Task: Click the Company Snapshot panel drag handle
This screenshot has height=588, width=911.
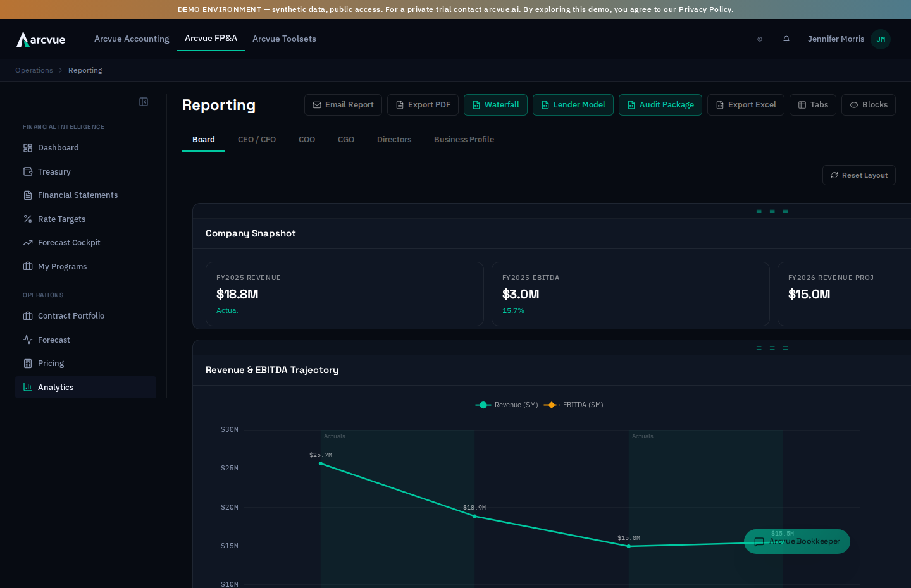Action: pos(772,211)
